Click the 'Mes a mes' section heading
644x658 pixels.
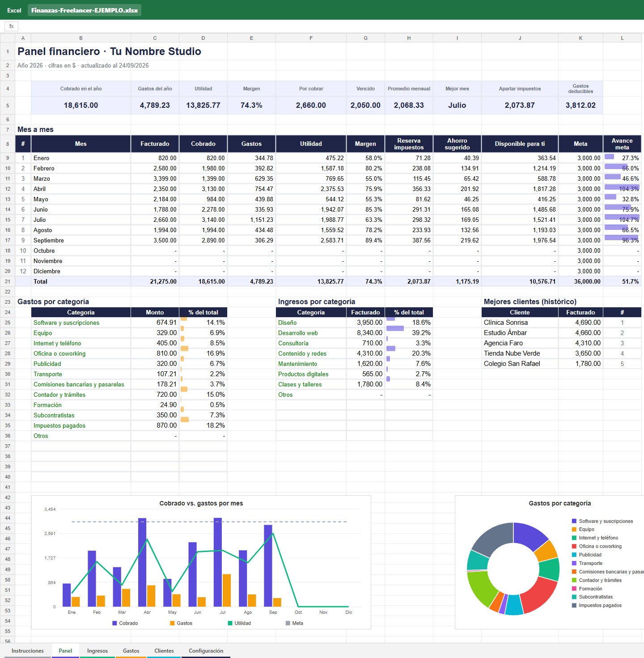pos(35,129)
